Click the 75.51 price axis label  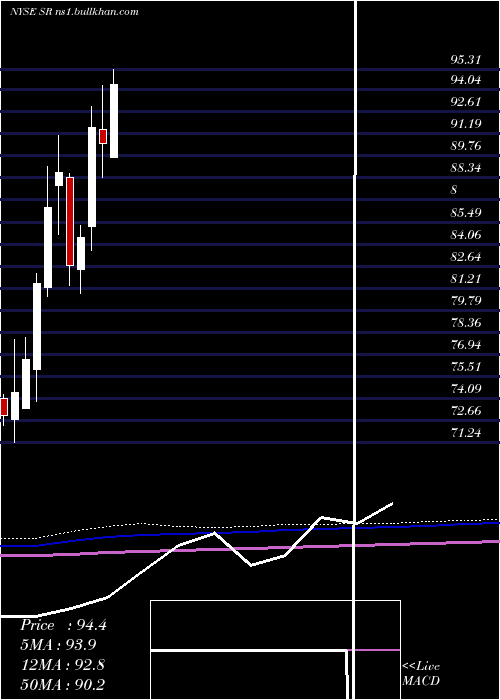466,367
